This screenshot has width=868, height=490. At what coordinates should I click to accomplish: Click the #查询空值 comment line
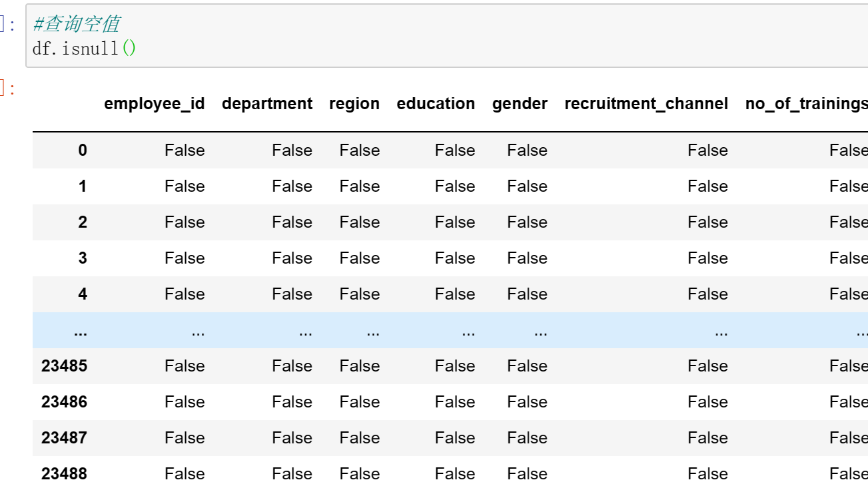[76, 25]
